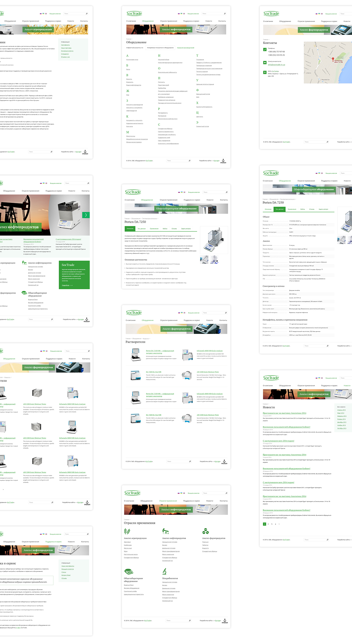Open the Таблетки link under Анализ фармпродуктов
The image size is (352, 644).
click(205, 545)
